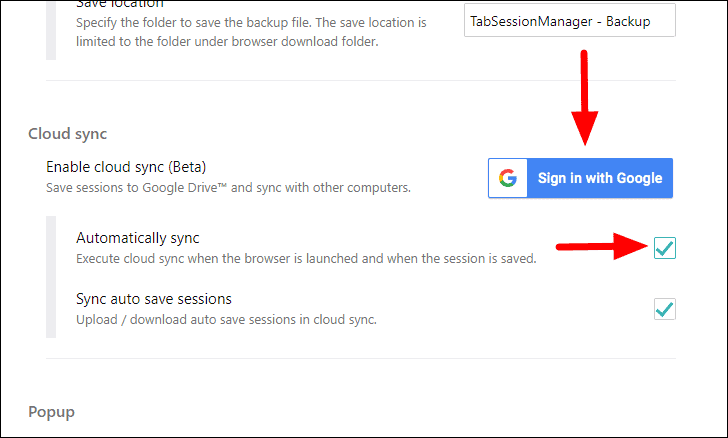
Task: Click the divider line above Popup heading
Action: 360,358
